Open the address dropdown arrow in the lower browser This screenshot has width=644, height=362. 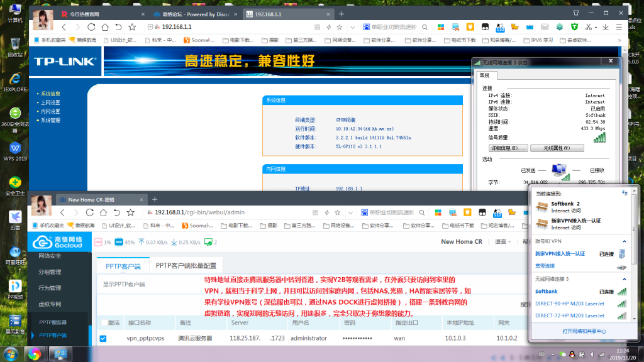pyautogui.click(x=350, y=212)
